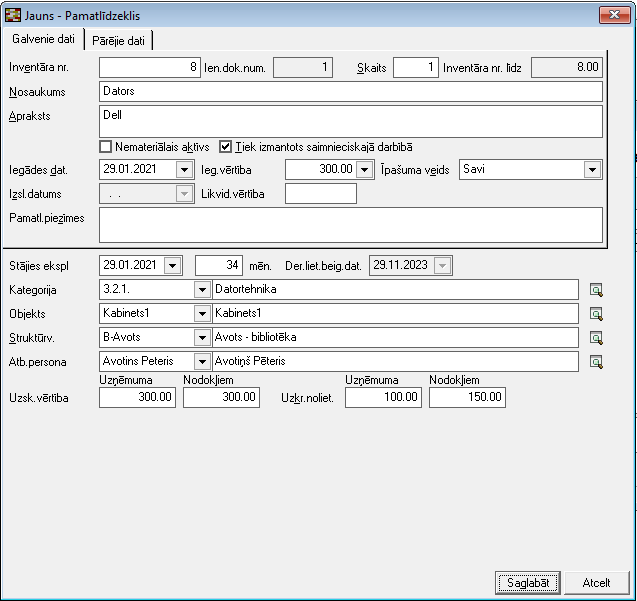The width and height of the screenshot is (637, 601).
Task: Click the Likvid.vērtība empty field
Action: [x=321, y=193]
